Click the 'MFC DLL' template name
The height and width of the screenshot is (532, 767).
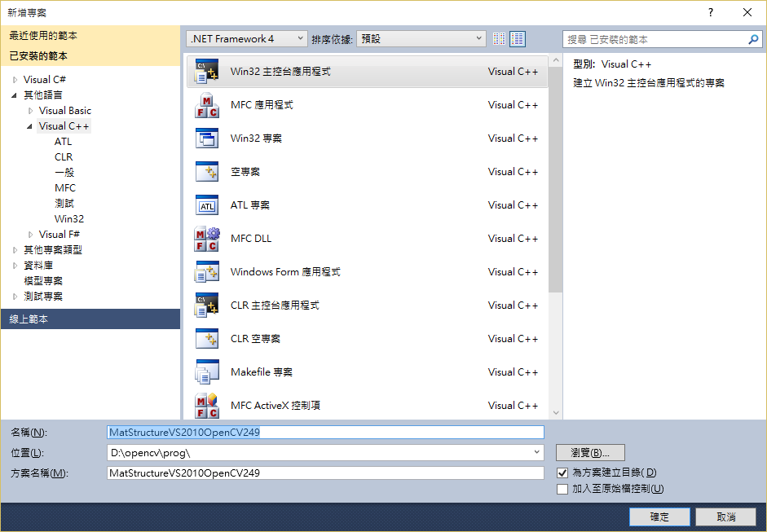pyautogui.click(x=251, y=239)
